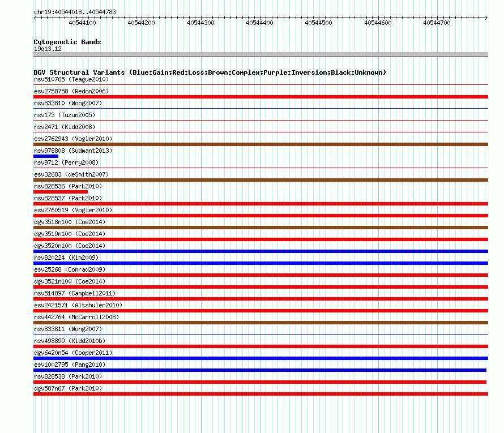Click the dgv3518n100 (Coe2014) label
This screenshot has width=504, height=433.
pos(70,222)
